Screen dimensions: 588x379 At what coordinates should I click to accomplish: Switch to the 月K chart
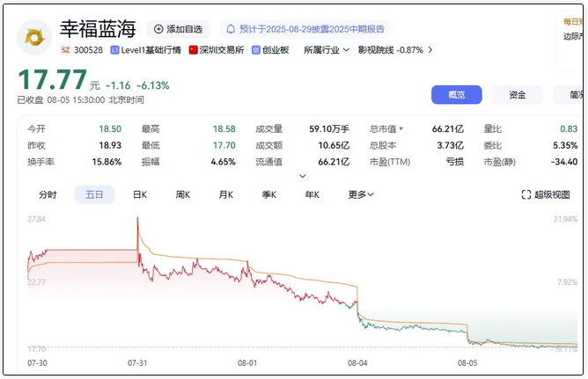[x=226, y=194]
